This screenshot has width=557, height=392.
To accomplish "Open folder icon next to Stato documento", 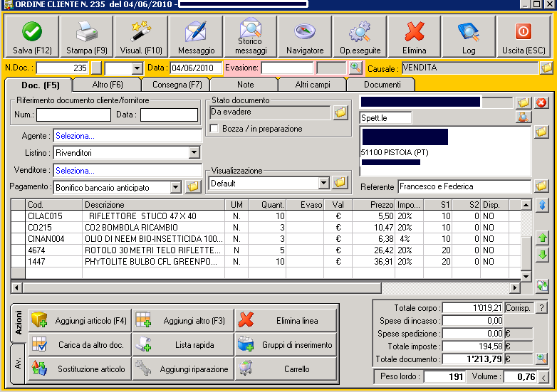I will [340, 112].
